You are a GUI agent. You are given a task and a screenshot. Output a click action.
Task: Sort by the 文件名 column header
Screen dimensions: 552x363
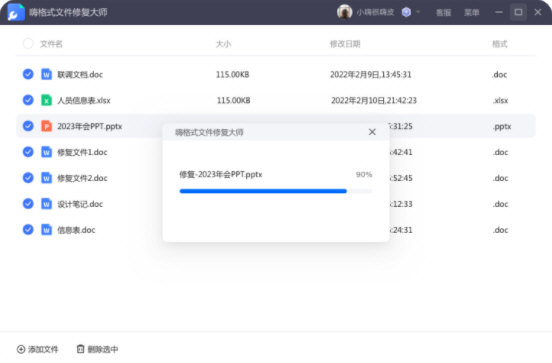(x=51, y=44)
